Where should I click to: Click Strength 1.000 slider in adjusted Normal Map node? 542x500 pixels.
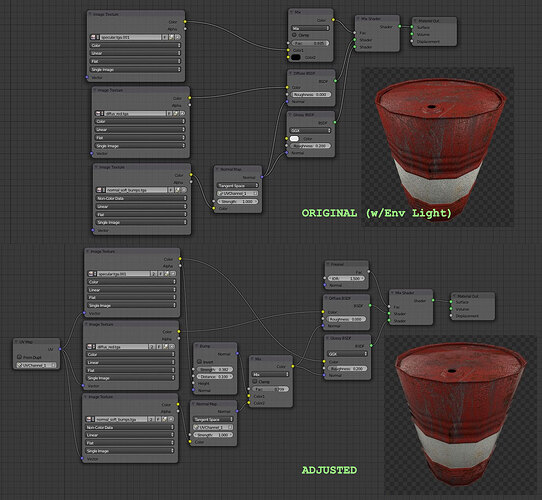tap(213, 435)
